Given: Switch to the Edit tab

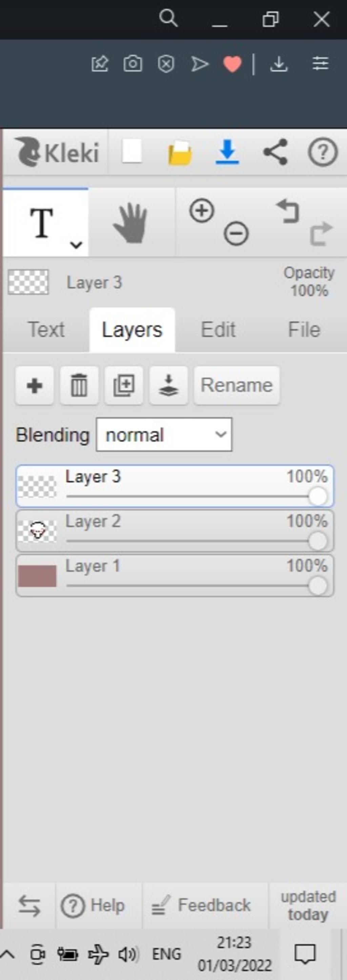Looking at the screenshot, I should (x=218, y=329).
